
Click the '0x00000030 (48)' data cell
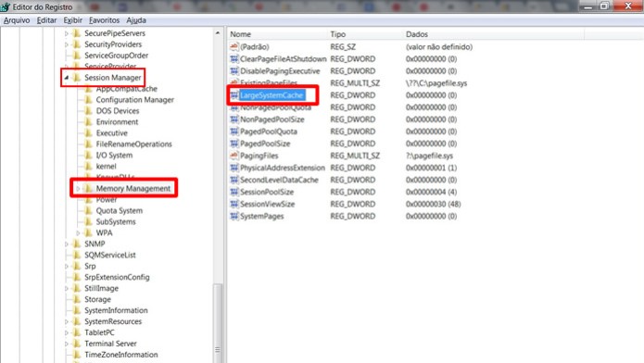[x=434, y=204]
